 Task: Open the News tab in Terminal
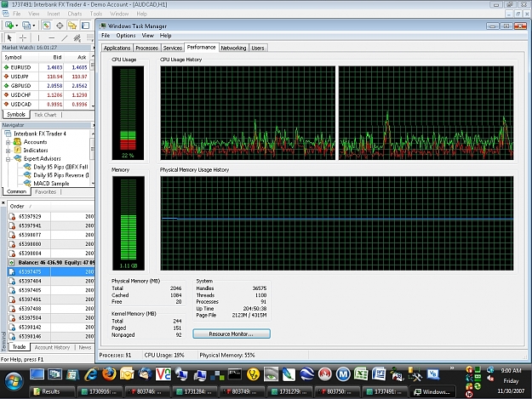click(x=85, y=347)
